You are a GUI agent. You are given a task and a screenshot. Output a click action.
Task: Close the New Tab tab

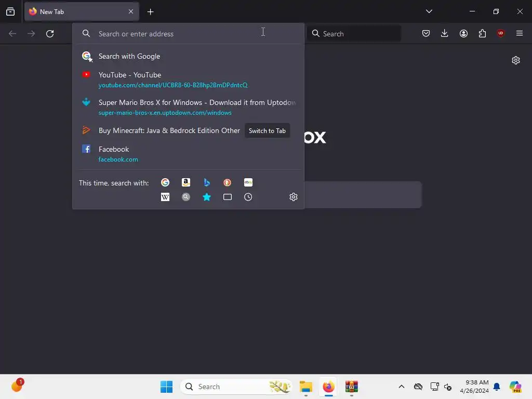[130, 11]
